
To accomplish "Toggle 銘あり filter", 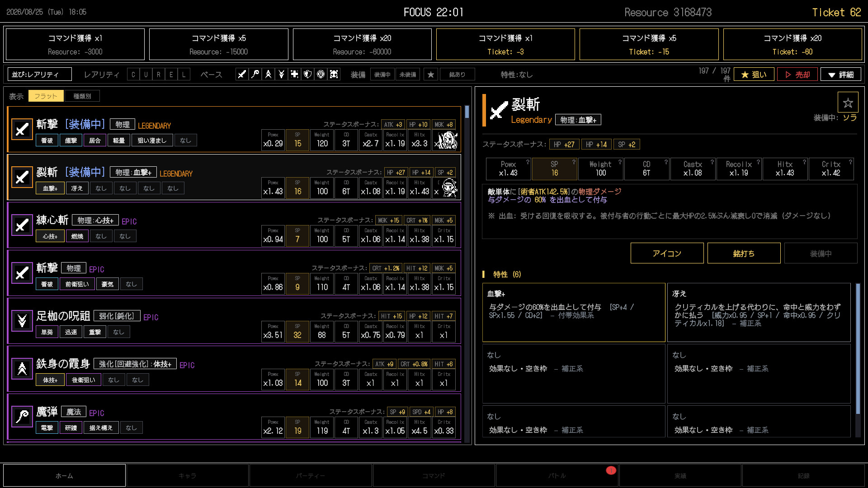I will pyautogui.click(x=458, y=75).
